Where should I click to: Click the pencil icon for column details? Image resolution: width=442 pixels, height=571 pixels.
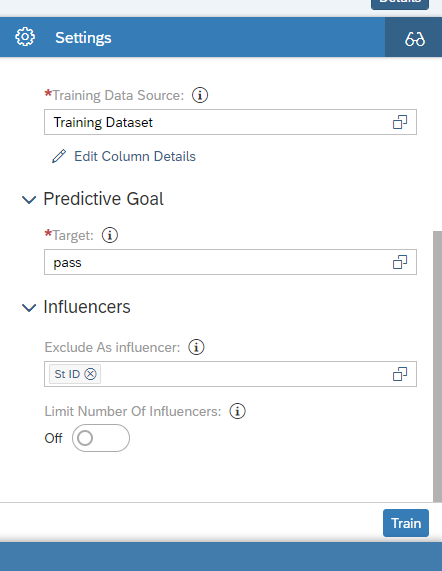click(59, 156)
